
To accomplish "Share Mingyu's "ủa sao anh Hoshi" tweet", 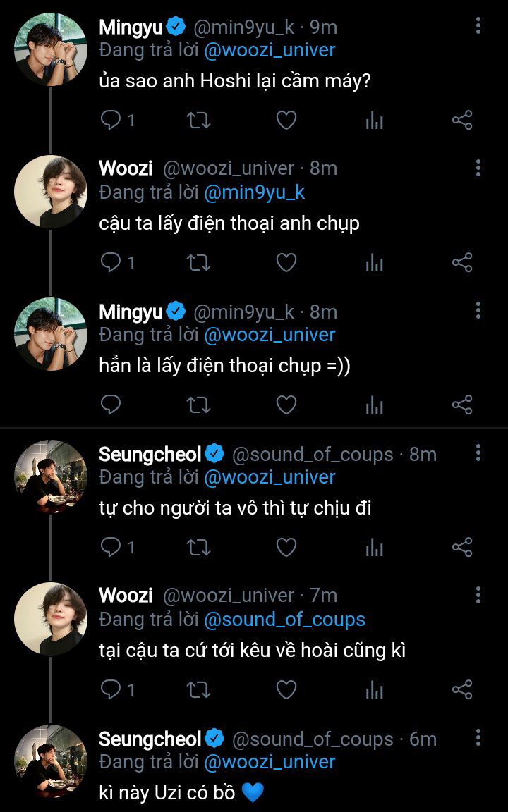I will click(x=462, y=121).
